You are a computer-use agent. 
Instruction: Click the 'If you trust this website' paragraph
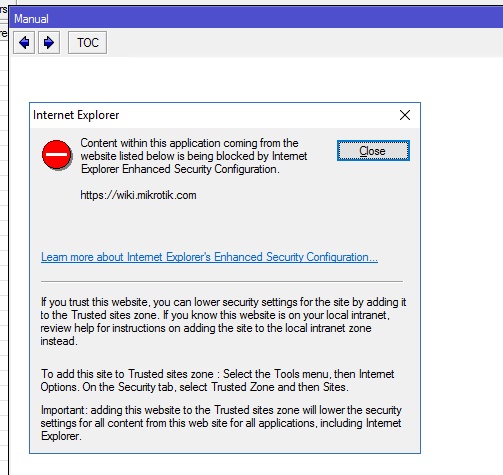[223, 321]
